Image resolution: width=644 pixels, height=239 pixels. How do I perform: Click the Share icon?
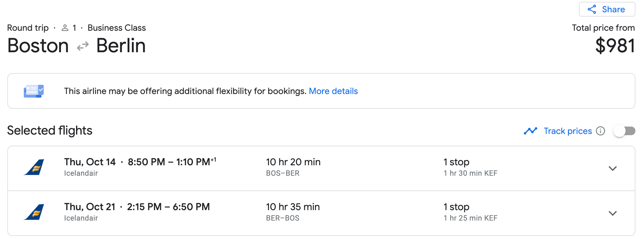(592, 10)
